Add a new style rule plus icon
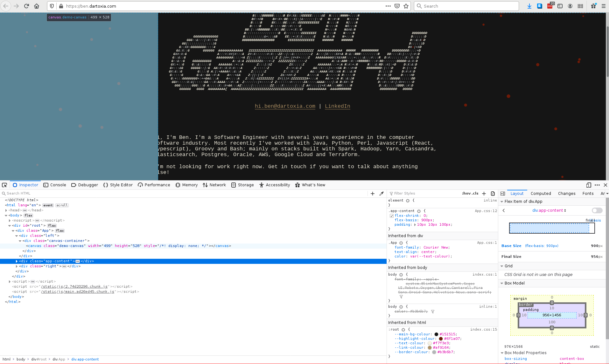609x364 pixels. pyautogui.click(x=484, y=194)
